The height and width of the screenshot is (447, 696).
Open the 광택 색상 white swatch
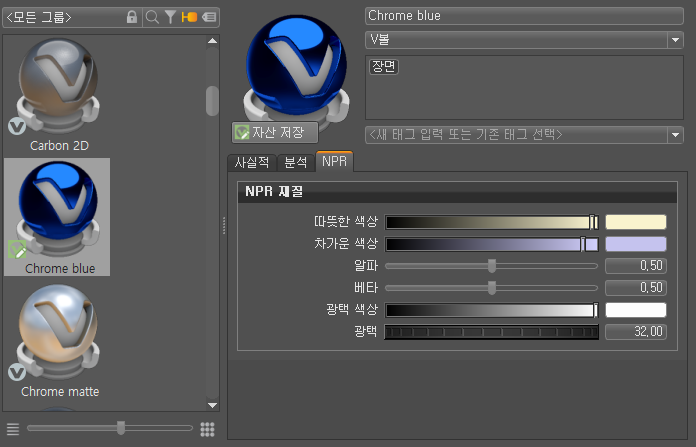click(636, 310)
